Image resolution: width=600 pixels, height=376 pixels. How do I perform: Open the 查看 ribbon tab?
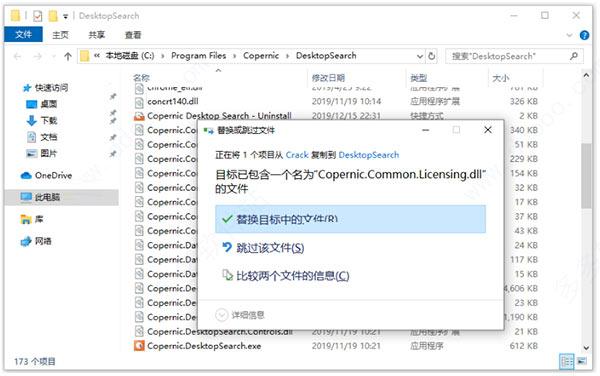click(x=133, y=35)
